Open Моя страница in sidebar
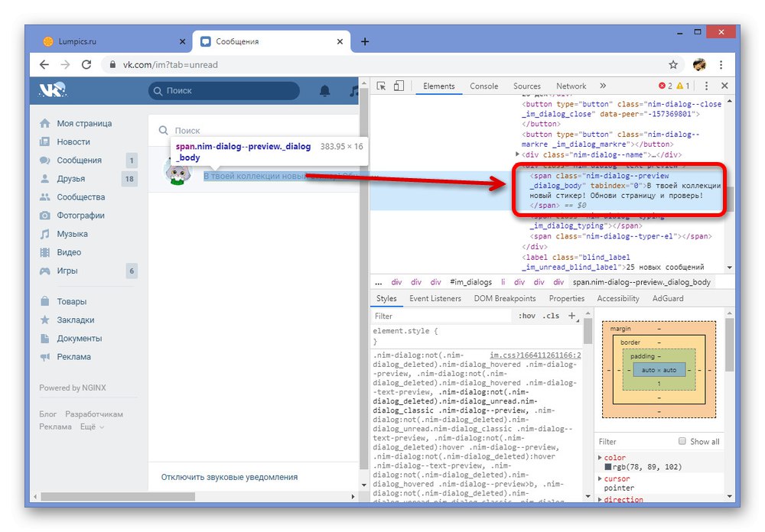Screen dimensions: 765x532 (x=84, y=123)
